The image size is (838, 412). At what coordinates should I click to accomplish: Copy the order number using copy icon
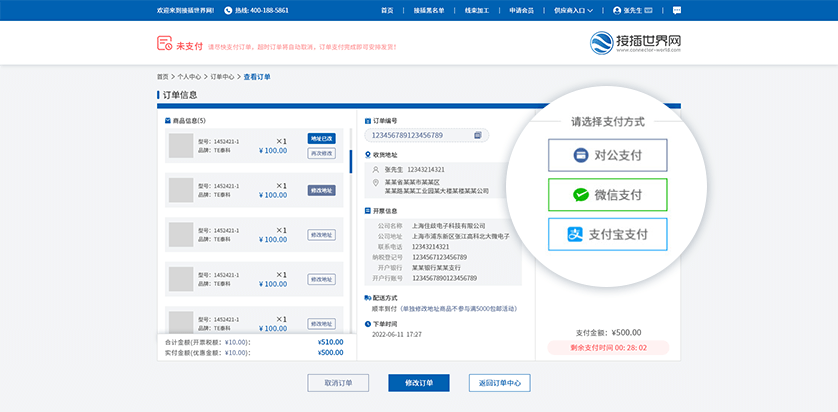pyautogui.click(x=478, y=135)
